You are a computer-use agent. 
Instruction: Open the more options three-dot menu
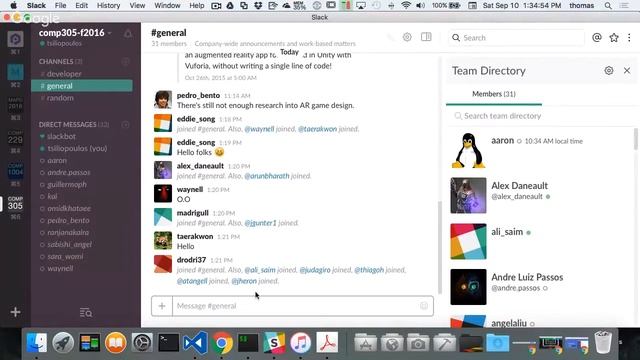629,38
